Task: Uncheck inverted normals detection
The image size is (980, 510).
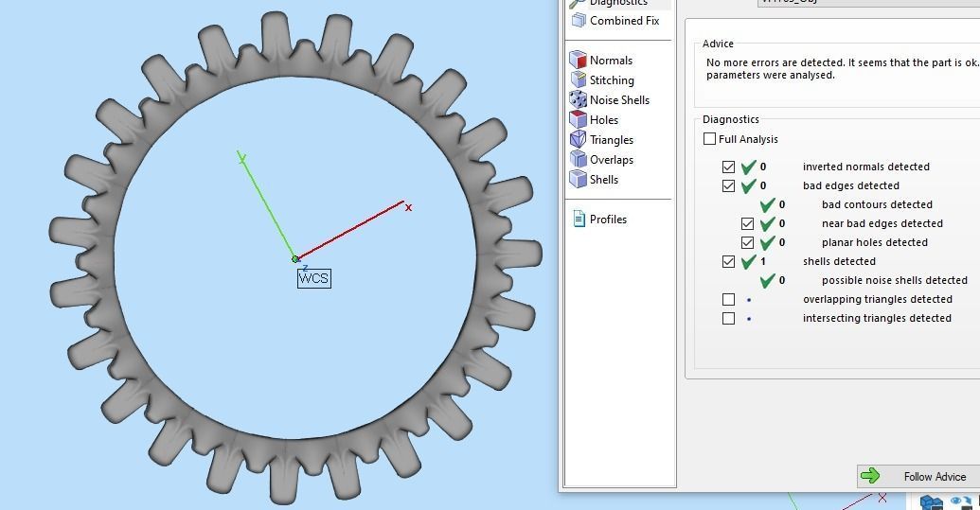Action: pyautogui.click(x=728, y=167)
